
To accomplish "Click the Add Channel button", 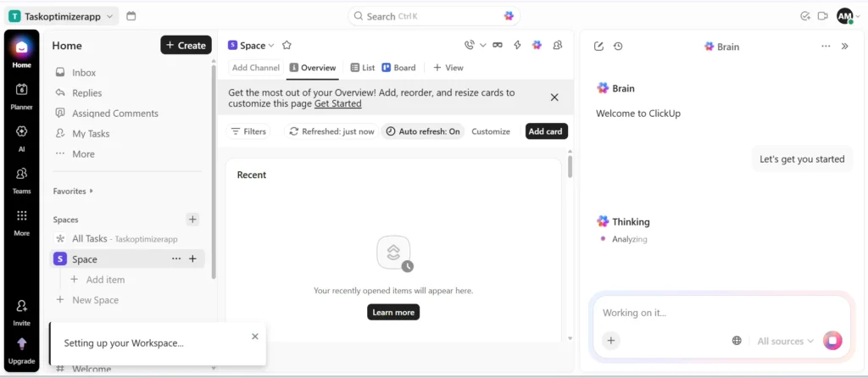I will coord(256,68).
